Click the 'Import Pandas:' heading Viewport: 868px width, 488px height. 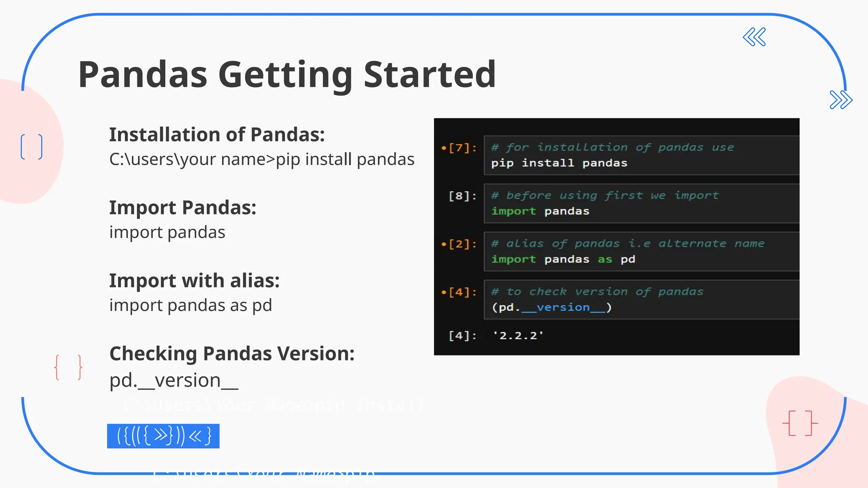click(x=183, y=208)
